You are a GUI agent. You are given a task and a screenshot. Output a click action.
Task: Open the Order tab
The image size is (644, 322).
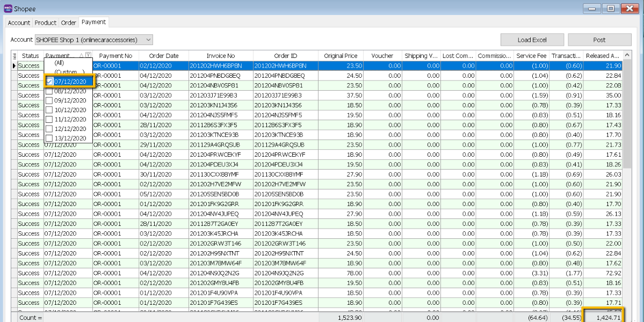(68, 23)
